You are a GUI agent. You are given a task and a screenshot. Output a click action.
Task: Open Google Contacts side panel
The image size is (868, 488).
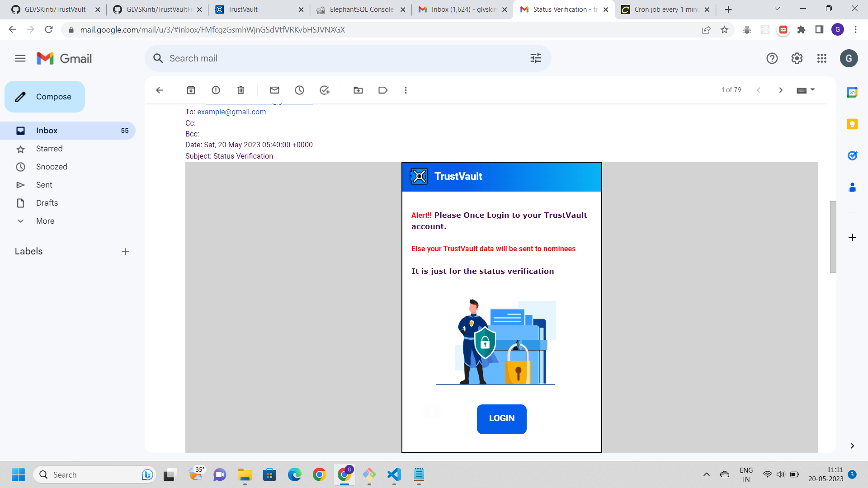(852, 187)
